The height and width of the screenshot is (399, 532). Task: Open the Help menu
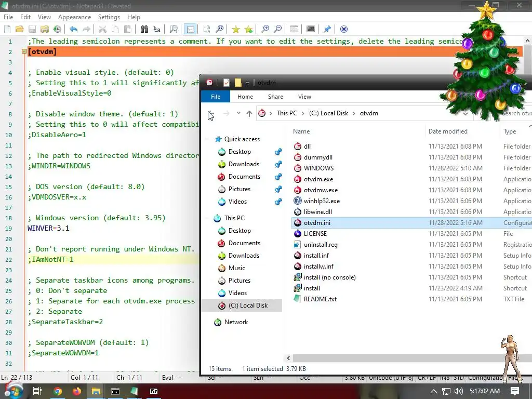(x=134, y=17)
